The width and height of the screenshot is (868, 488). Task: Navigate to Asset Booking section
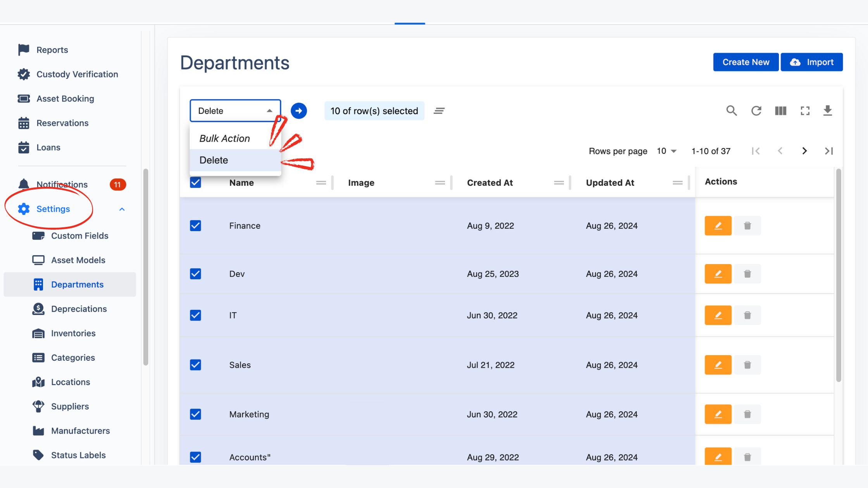tap(65, 98)
